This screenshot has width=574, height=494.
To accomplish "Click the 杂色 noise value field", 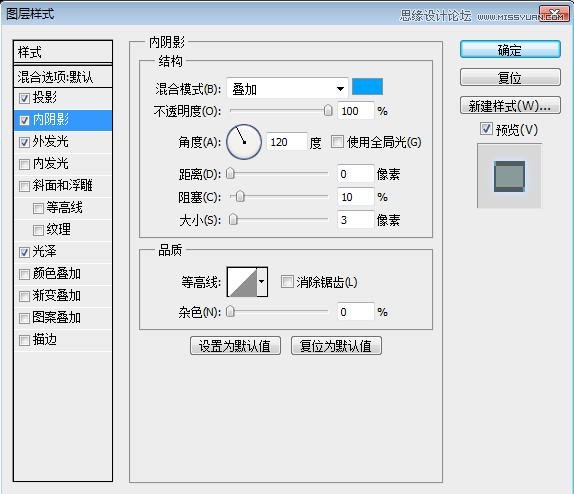I will [x=355, y=312].
